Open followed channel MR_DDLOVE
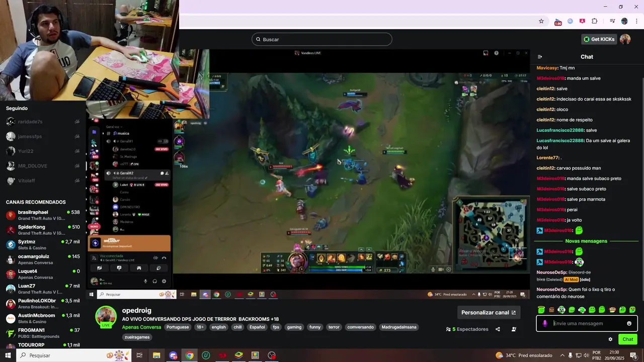Image resolution: width=644 pixels, height=362 pixels. (43, 166)
